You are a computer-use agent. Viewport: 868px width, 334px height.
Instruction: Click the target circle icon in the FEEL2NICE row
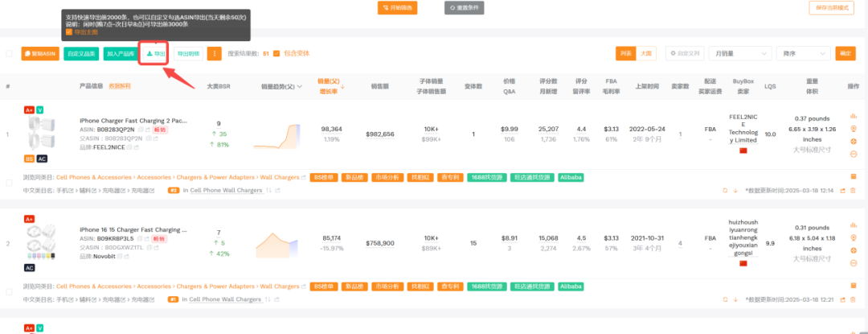853,141
